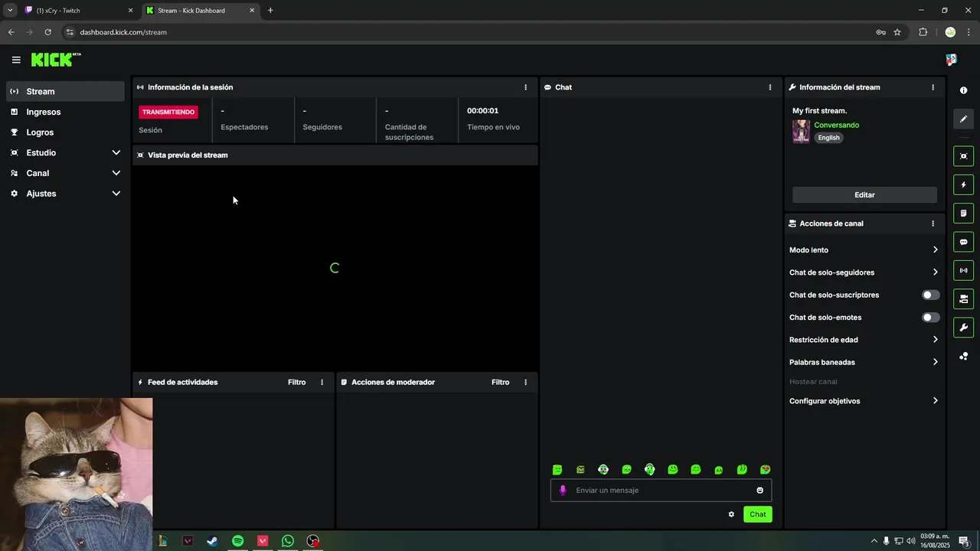The width and height of the screenshot is (980, 551).
Task: Open the info panel icon in right sidebar
Action: (963, 90)
